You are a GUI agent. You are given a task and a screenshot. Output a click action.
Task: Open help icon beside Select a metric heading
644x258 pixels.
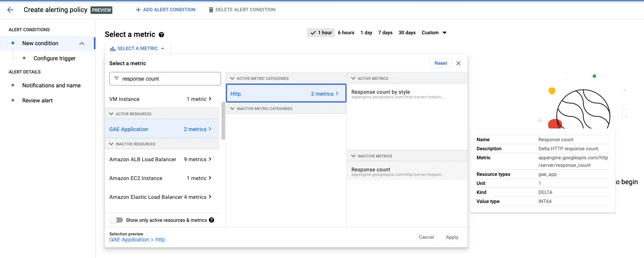coord(161,35)
